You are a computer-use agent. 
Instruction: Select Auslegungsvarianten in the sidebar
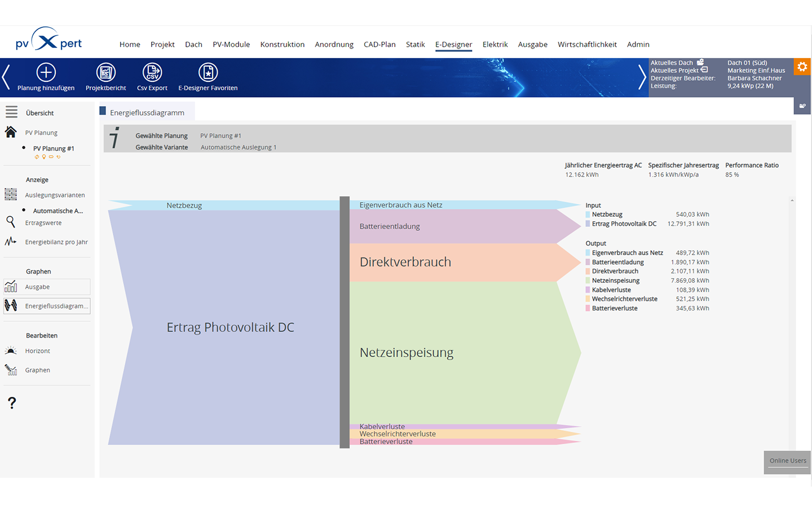(55, 195)
